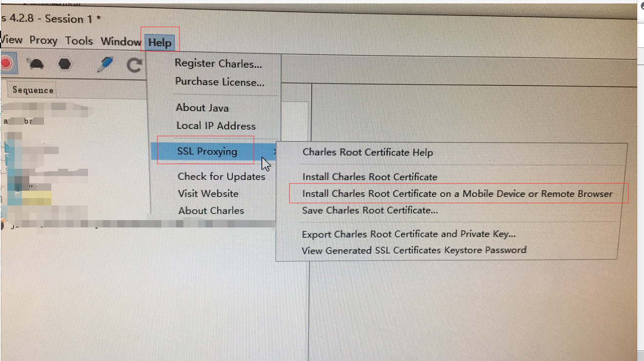The height and width of the screenshot is (361, 644).
Task: Switch to the Sequence tab
Action: [x=33, y=90]
